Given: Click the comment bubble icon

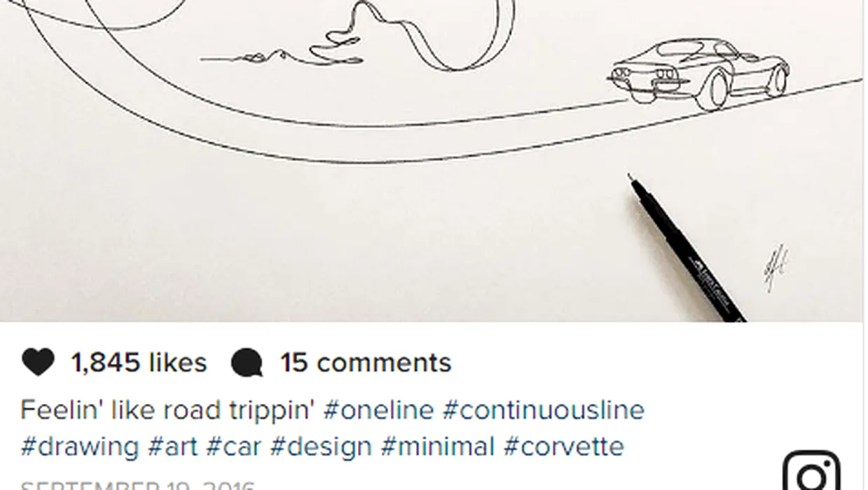Looking at the screenshot, I should 247,363.
